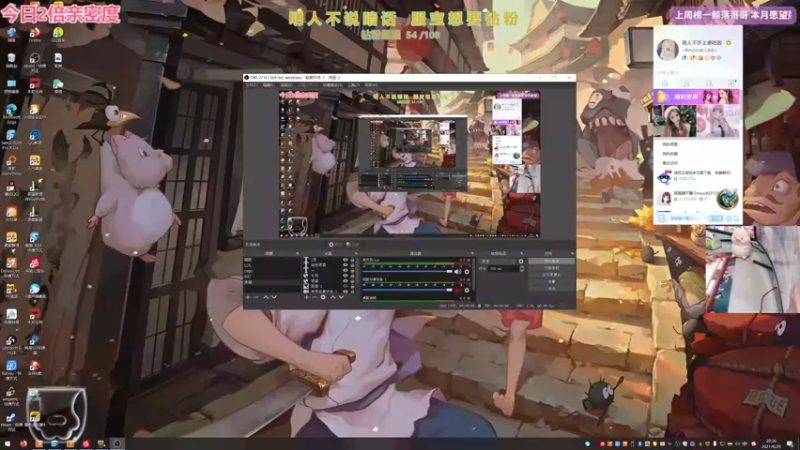Open Firefox desktop shortcut
Viewport: 800px width, 450px height.
pos(34,34)
